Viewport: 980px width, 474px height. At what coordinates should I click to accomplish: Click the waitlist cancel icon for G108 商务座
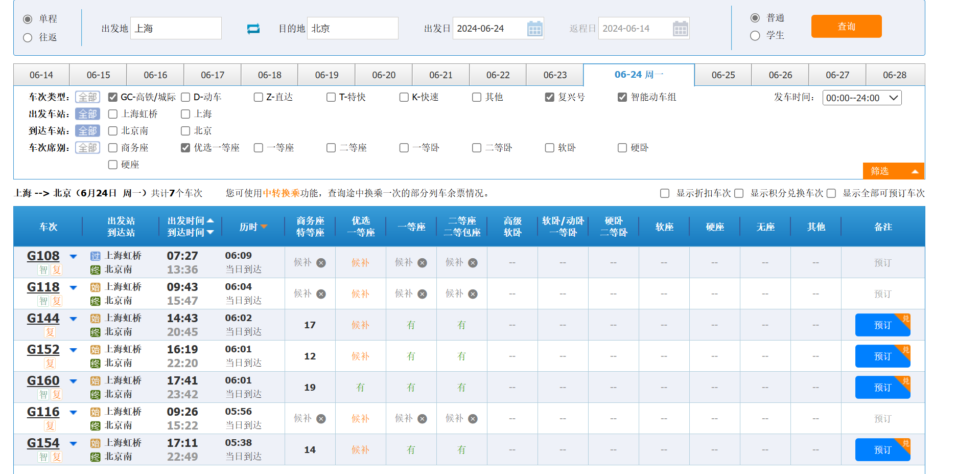(321, 263)
